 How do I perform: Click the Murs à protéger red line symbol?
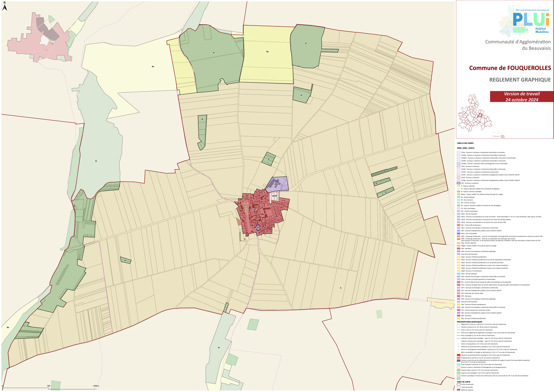click(x=458, y=335)
